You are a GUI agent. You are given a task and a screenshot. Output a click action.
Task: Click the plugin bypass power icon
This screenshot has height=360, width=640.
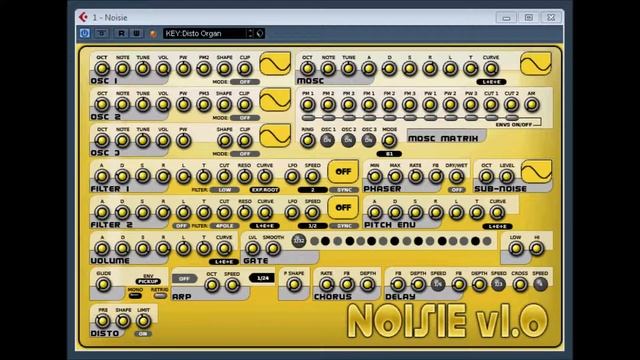[84, 33]
